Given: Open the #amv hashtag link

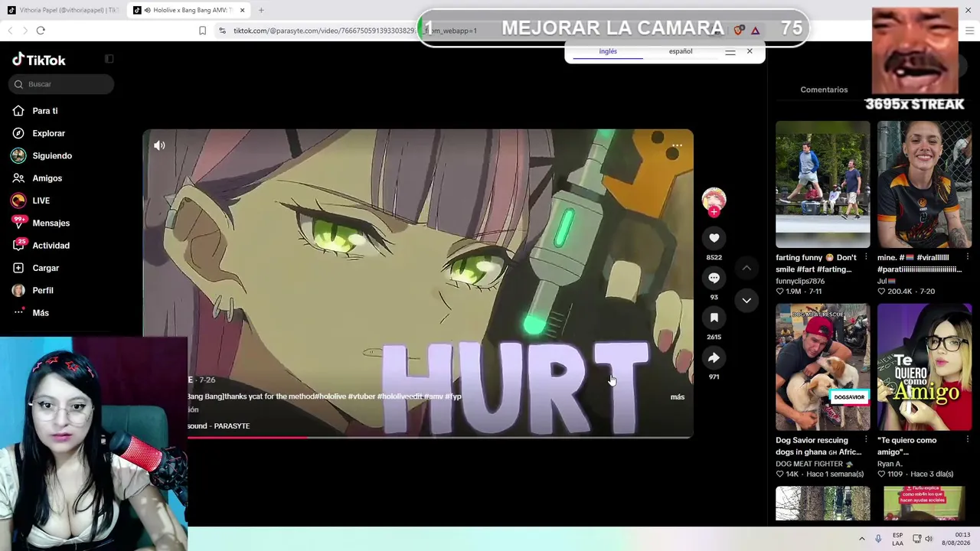Looking at the screenshot, I should click(434, 396).
